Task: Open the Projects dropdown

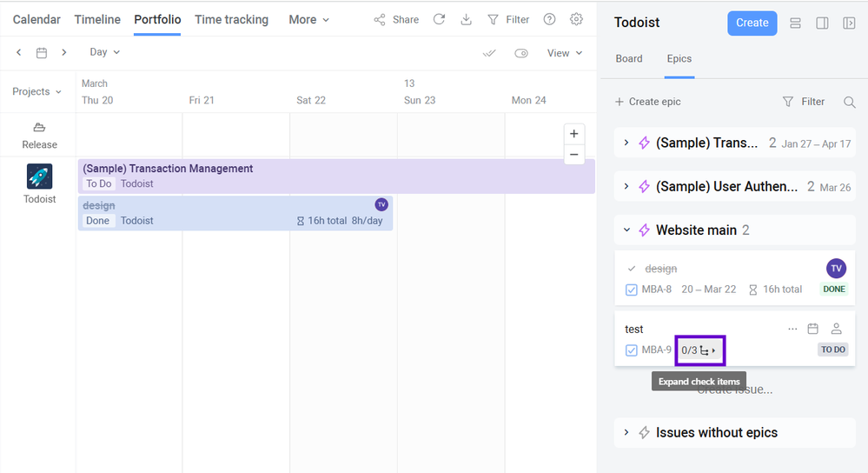Action: [x=36, y=91]
